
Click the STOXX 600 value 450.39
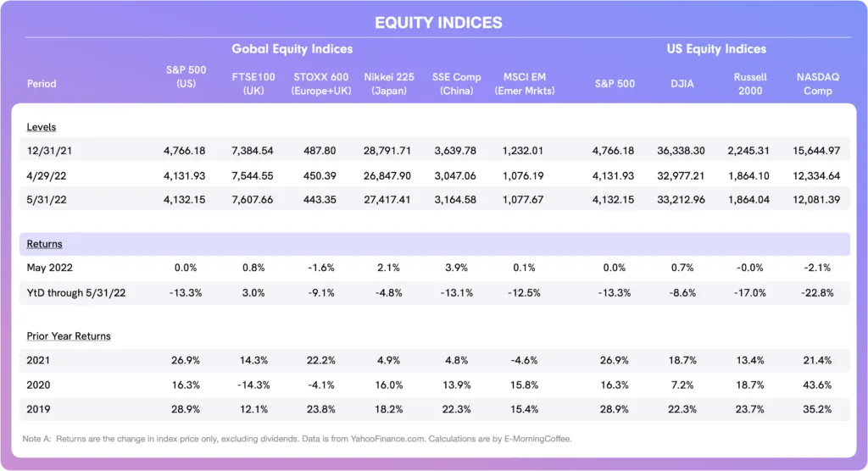(x=320, y=176)
